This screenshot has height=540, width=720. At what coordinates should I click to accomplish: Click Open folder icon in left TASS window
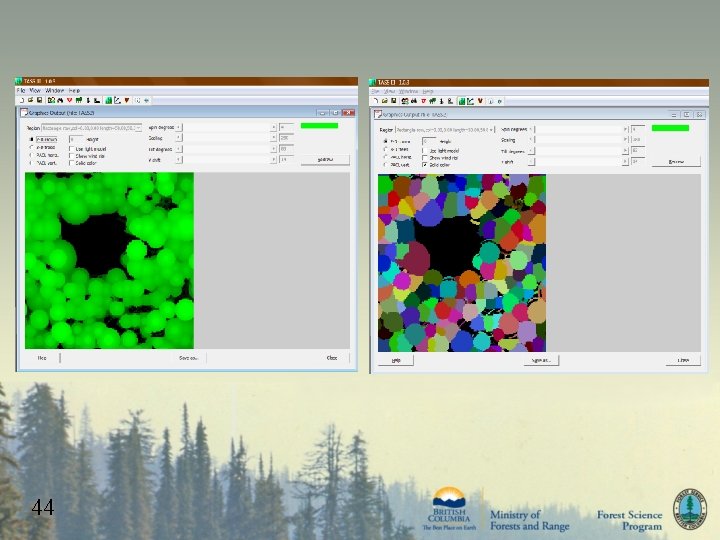pos(30,100)
